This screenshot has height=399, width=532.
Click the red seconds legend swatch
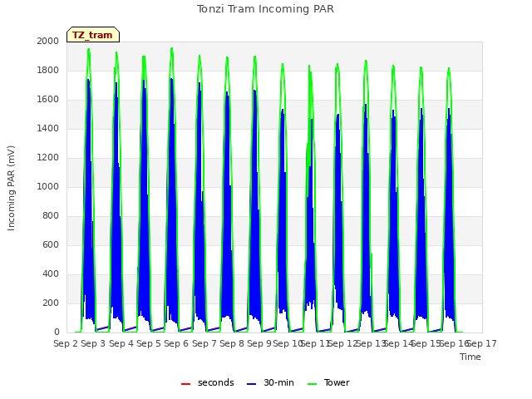185,384
